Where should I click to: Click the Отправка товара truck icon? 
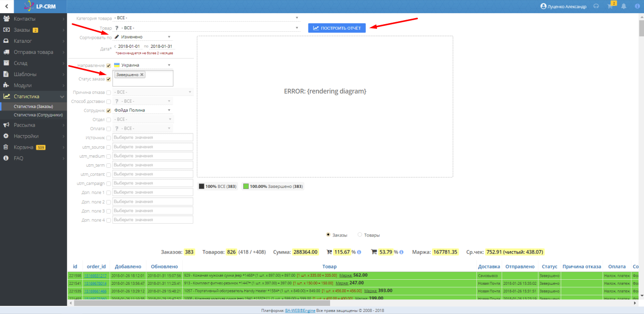click(x=7, y=52)
